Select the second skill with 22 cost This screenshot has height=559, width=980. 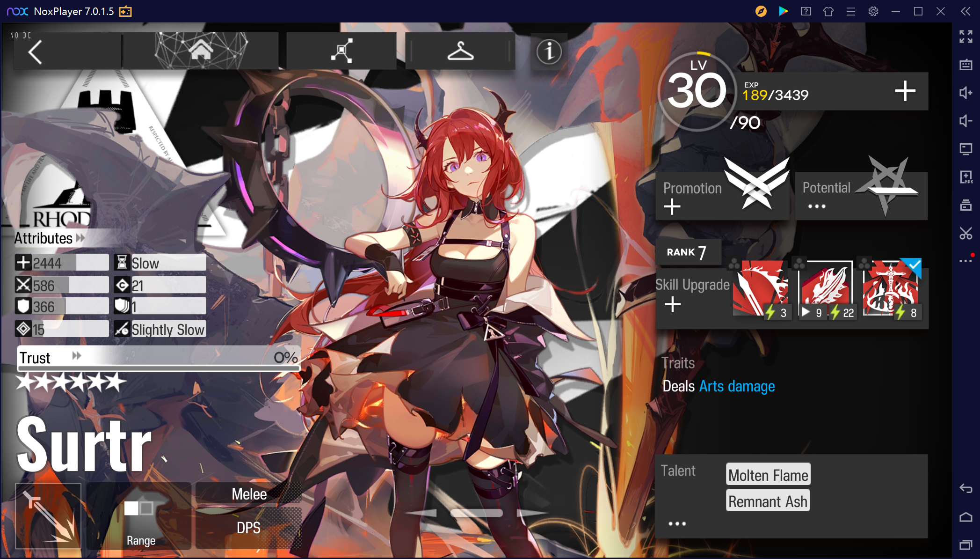(x=827, y=289)
